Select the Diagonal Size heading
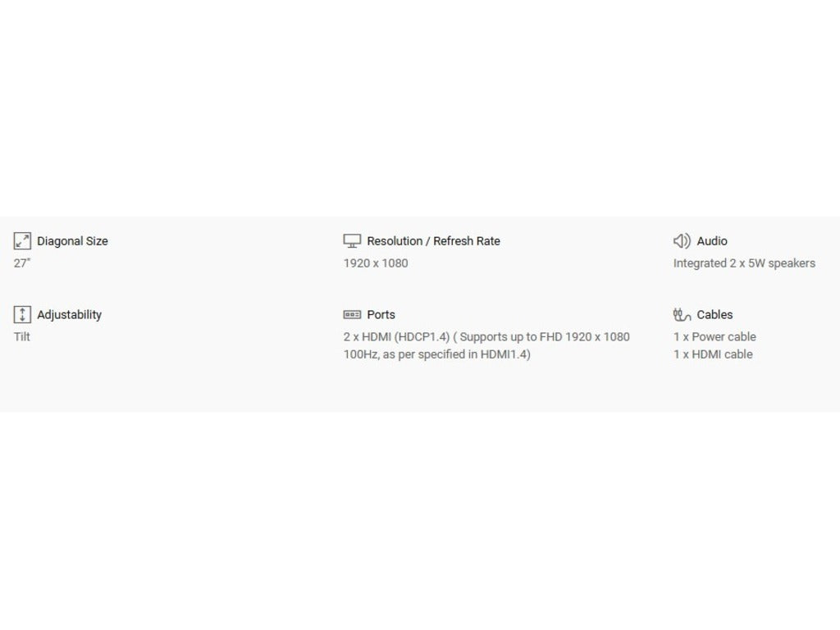Viewport: 840px width, 630px height. pos(72,242)
